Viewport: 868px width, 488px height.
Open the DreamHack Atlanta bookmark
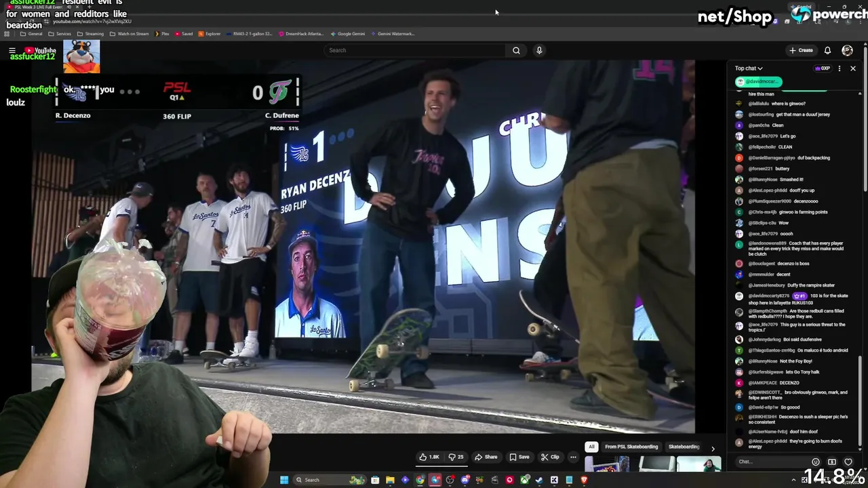(301, 34)
